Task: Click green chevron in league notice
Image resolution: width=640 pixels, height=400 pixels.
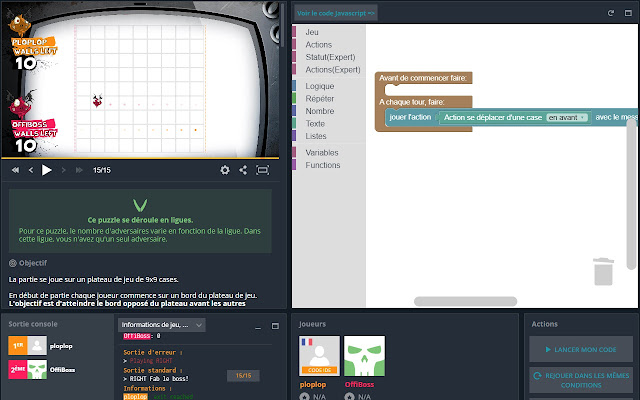Action: [140, 205]
